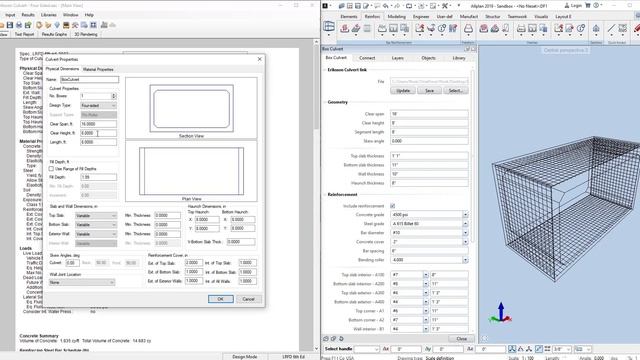Screen dimensions: 640x360
Task: Click the pin icon on Box Culvert palette header
Action: (x=467, y=49)
